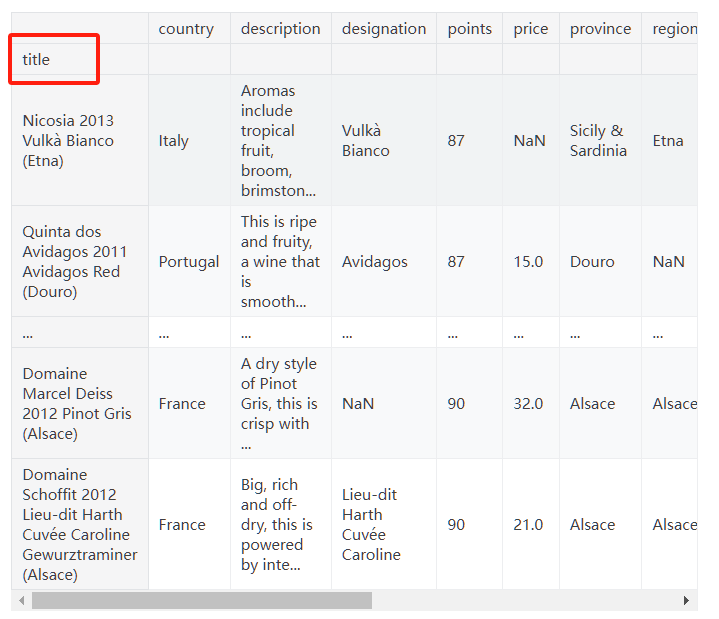Screen dimensions: 719x619
Task: Click Domaine Marcel Deiss 2012 row label
Action: (x=77, y=404)
